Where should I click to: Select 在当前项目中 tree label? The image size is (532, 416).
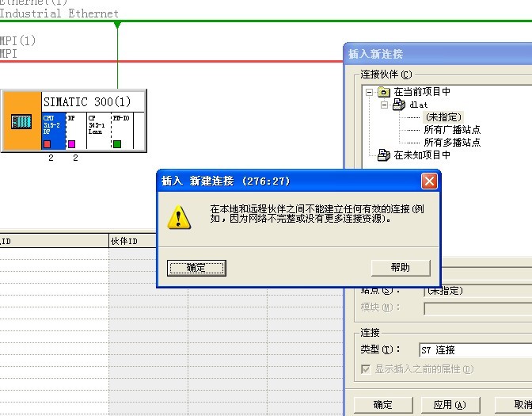click(422, 92)
